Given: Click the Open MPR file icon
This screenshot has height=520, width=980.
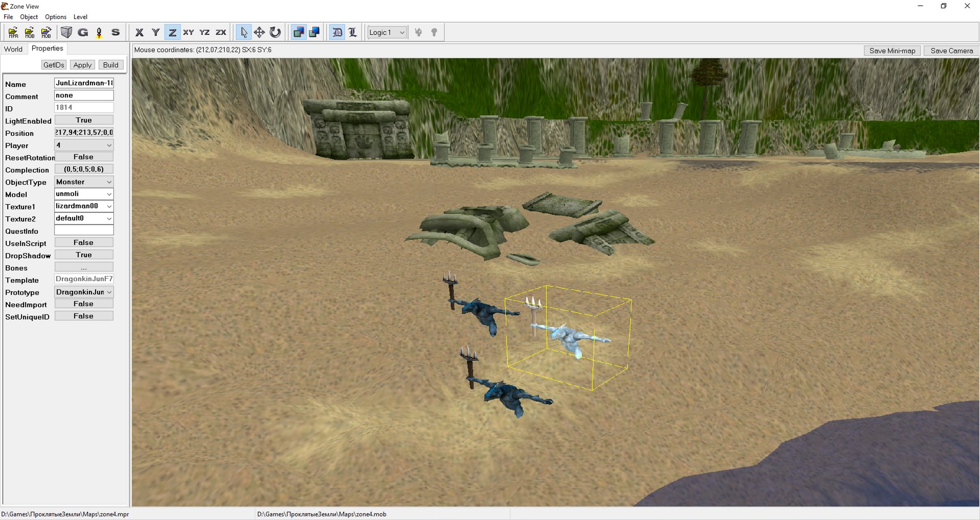Looking at the screenshot, I should point(13,33).
